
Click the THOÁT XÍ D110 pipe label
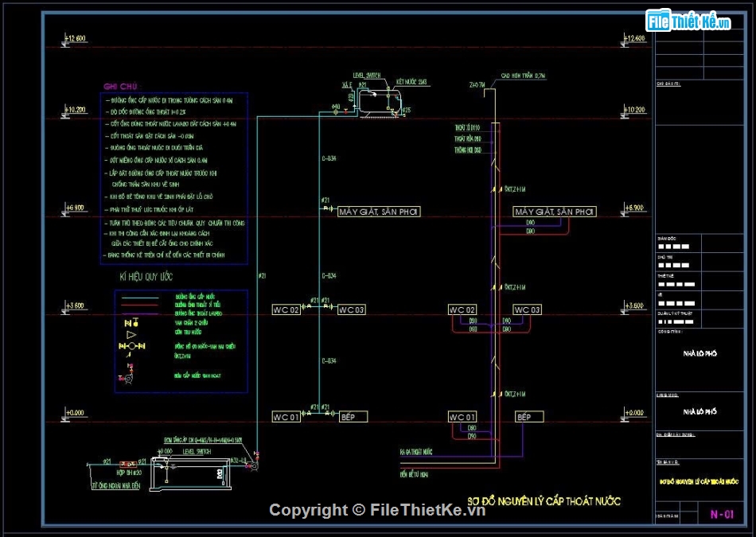click(467, 127)
